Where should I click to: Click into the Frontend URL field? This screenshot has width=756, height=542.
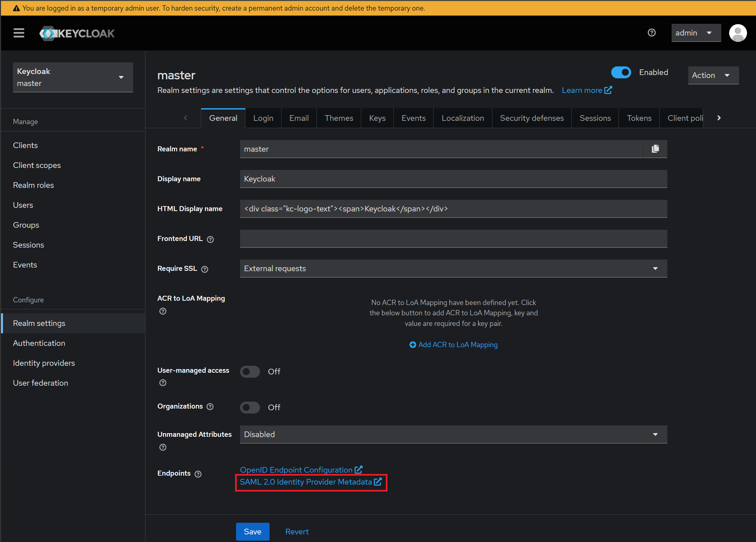(453, 239)
